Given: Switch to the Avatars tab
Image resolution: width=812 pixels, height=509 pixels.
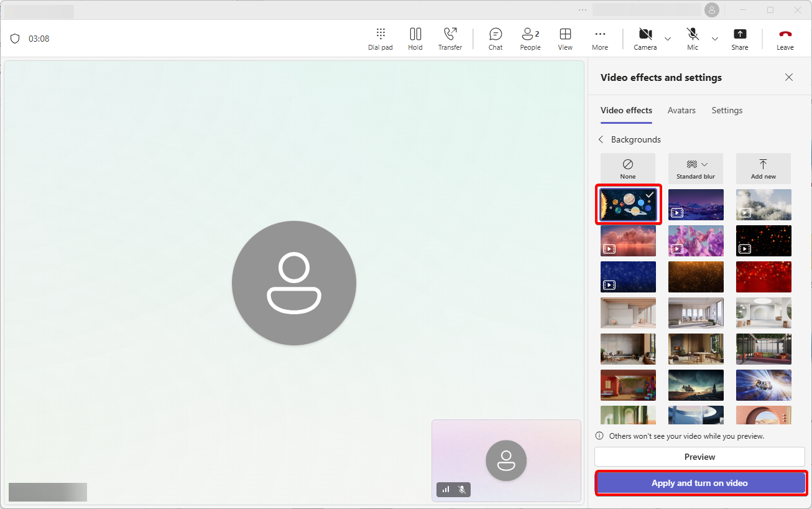Looking at the screenshot, I should 681,110.
